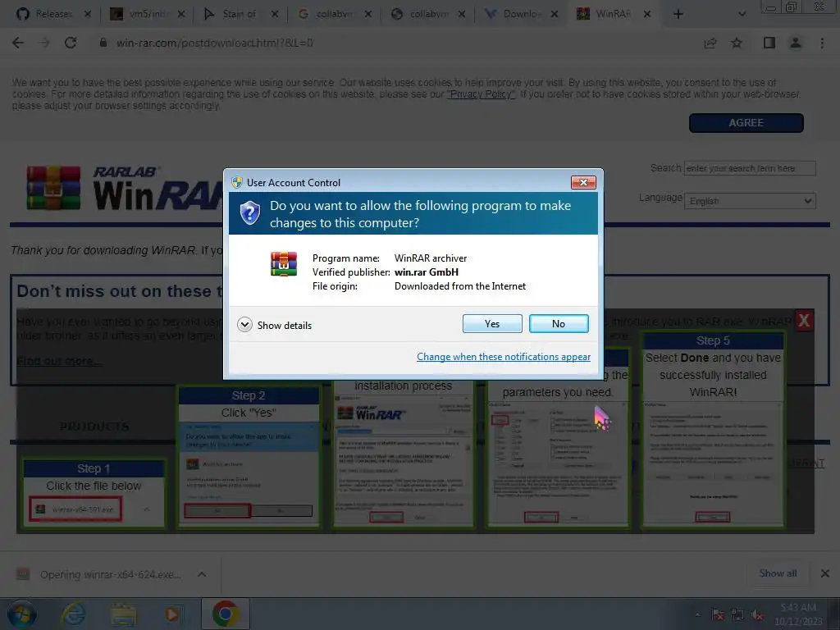Show hidden tray icons arrow
Image resolution: width=840 pixels, height=630 pixels.
pos(697,614)
